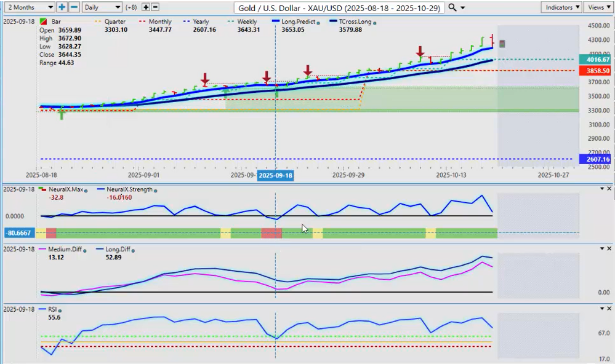Collapse the Medium.Diff panel using its arrow
Image resolution: width=615 pixels, height=364 pixels.
pyautogui.click(x=601, y=248)
